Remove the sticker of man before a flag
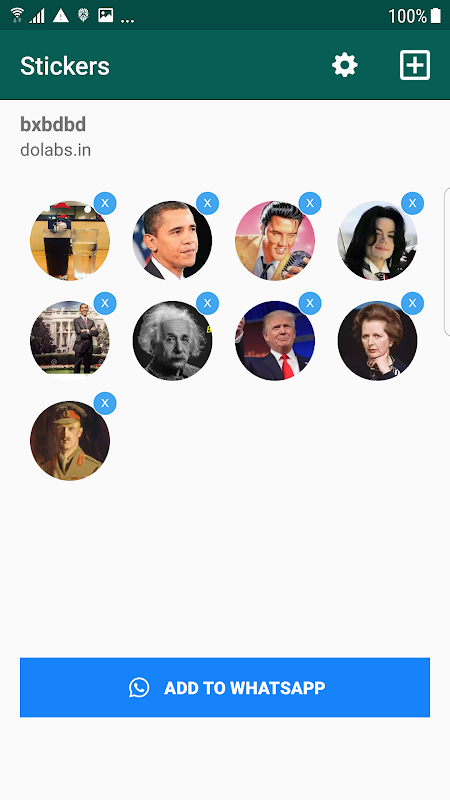Image resolution: width=450 pixels, height=800 pixels. click(208, 203)
